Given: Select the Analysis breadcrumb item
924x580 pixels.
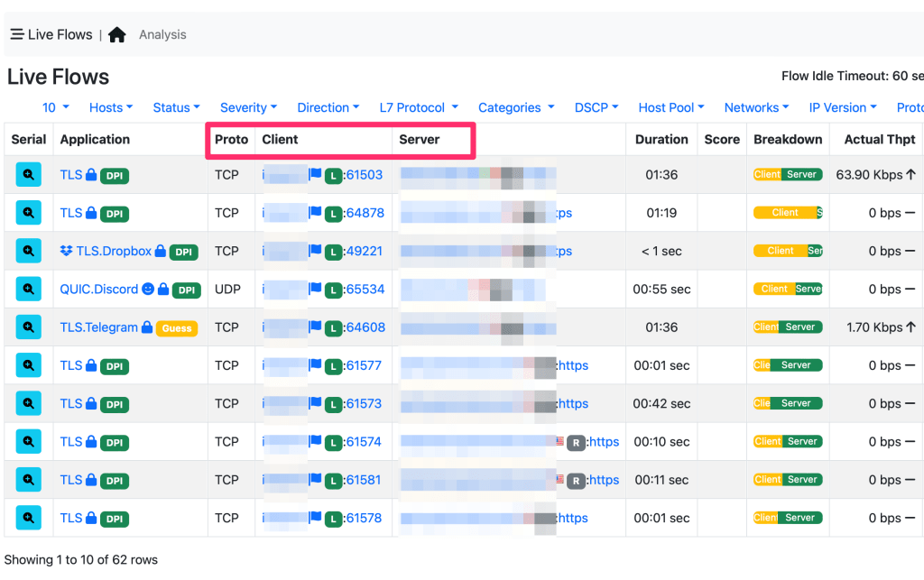Looking at the screenshot, I should coord(162,35).
